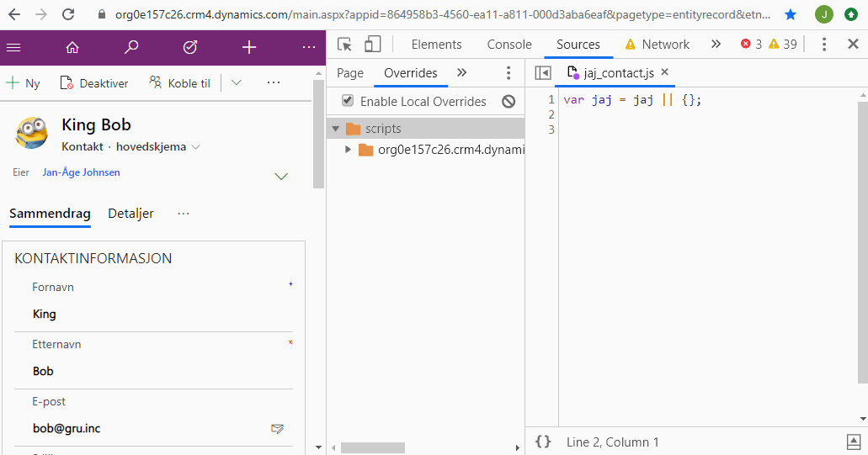Go back to the previous browser page

click(14, 14)
